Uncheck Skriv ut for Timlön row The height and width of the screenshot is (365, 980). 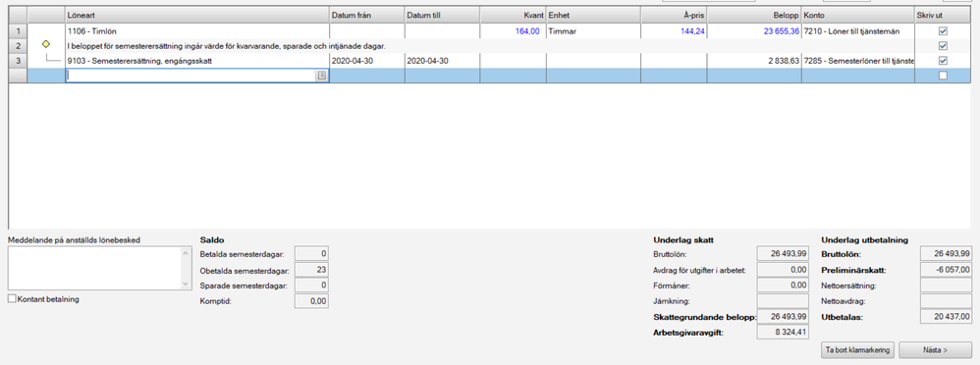(x=943, y=30)
